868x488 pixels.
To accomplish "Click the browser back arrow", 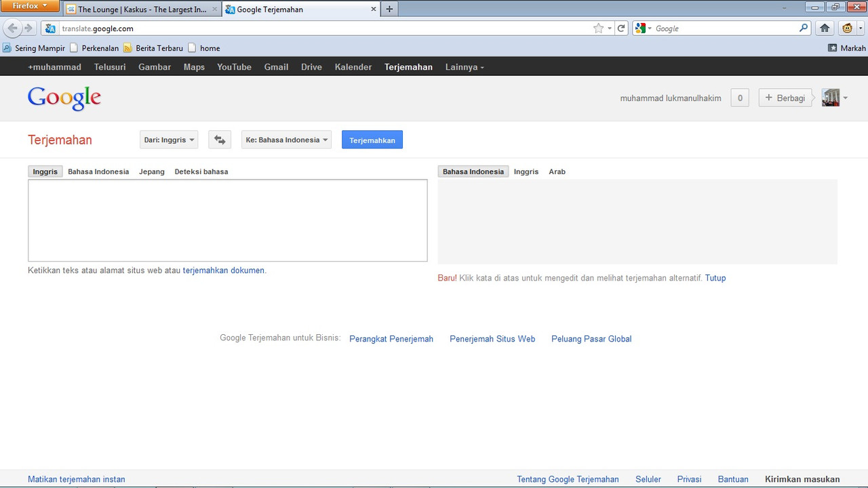I will (12, 28).
